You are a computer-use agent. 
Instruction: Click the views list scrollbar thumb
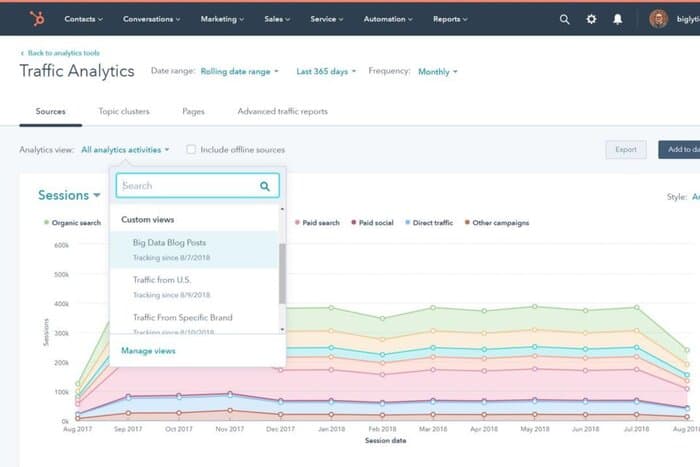(282, 274)
